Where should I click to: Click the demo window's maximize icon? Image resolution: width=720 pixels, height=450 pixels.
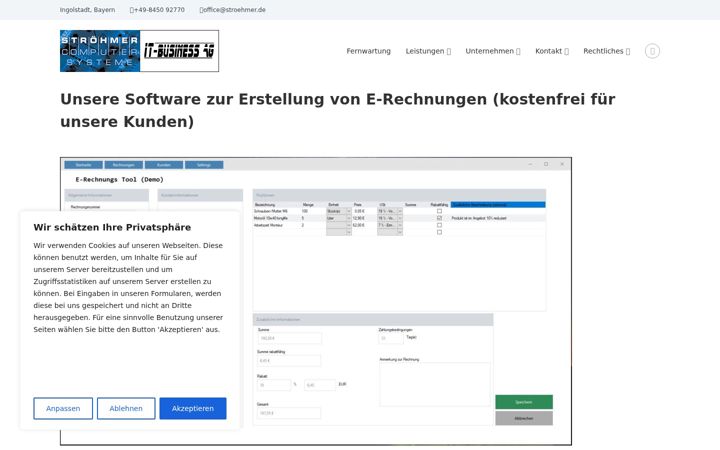[x=546, y=164]
